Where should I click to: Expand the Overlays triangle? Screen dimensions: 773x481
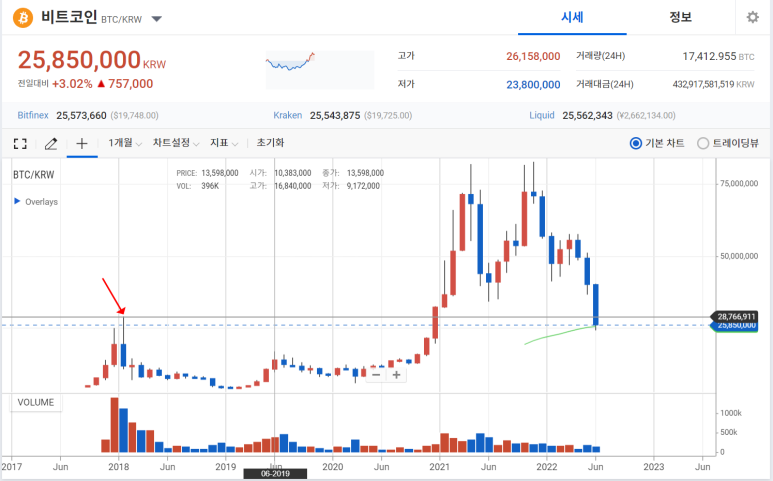click(x=17, y=201)
